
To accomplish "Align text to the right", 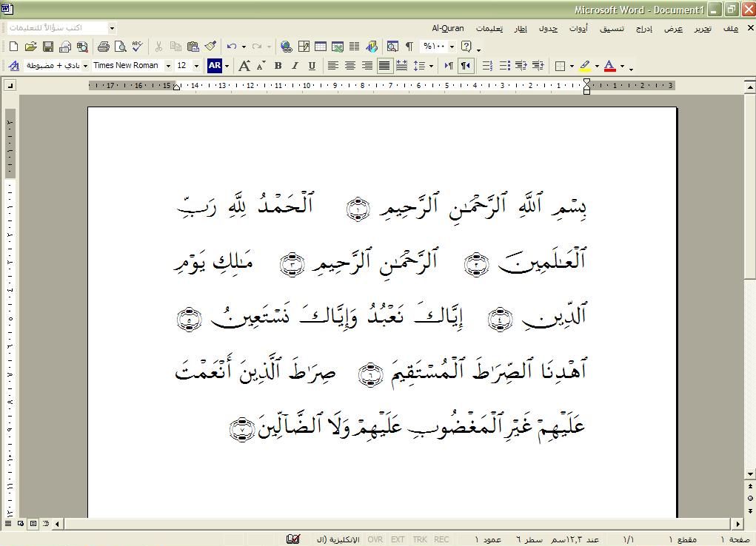I will pyautogui.click(x=367, y=66).
